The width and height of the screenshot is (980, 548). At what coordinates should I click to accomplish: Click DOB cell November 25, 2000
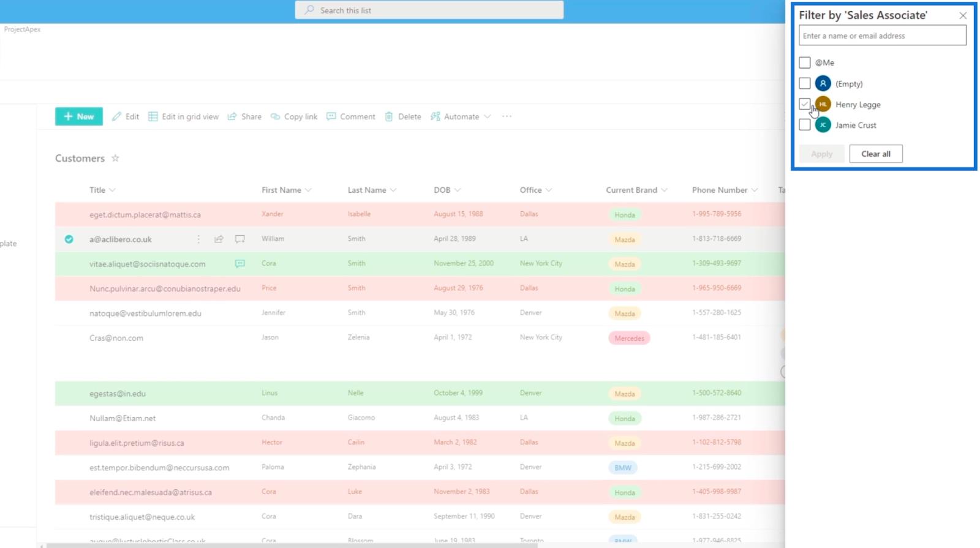point(464,263)
